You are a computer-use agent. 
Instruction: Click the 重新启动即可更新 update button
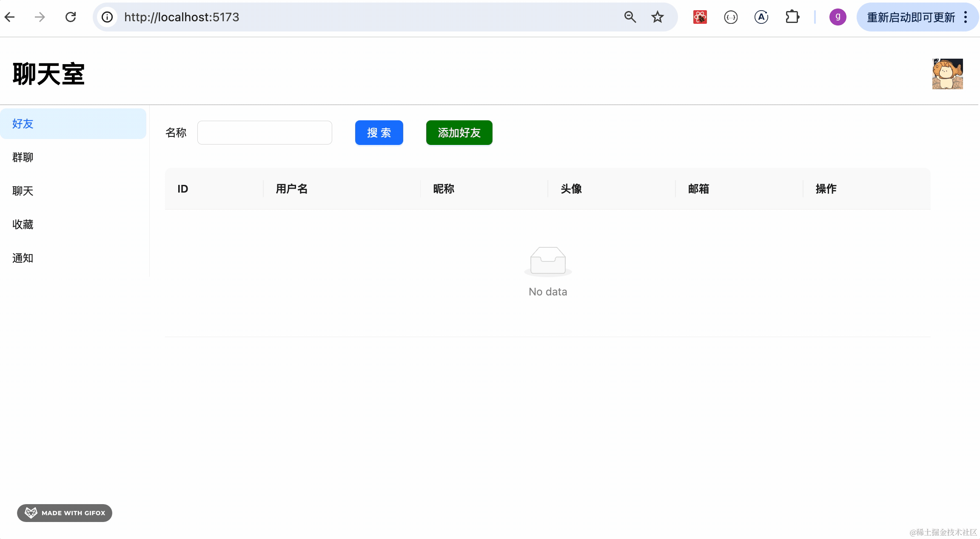point(910,17)
